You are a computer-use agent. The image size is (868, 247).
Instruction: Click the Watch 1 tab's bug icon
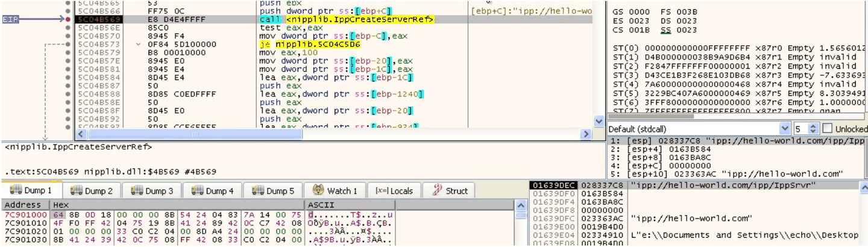pyautogui.click(x=318, y=190)
